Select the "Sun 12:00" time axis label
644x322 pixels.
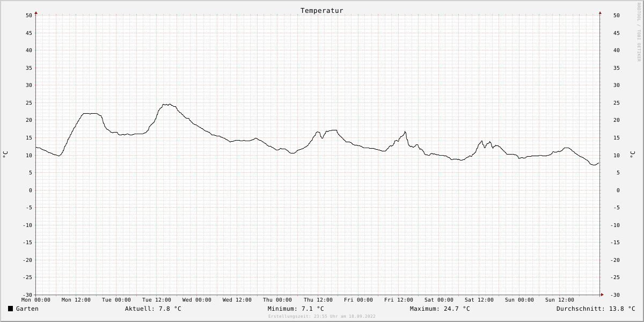pos(560,300)
